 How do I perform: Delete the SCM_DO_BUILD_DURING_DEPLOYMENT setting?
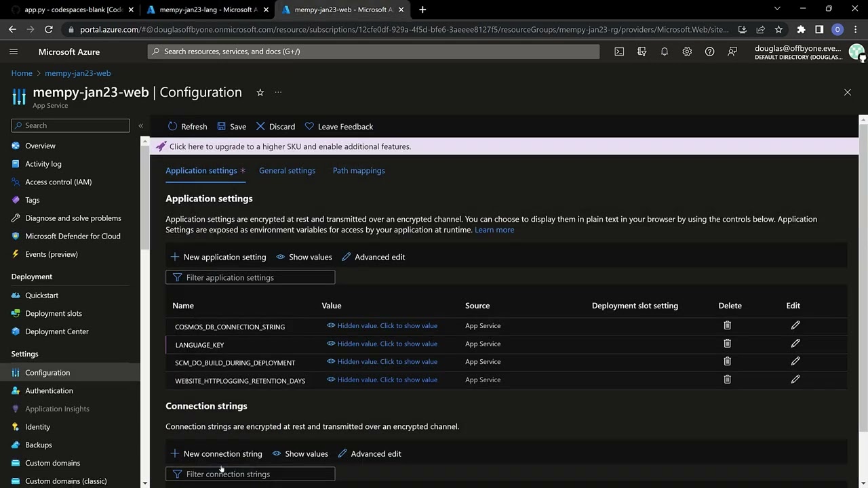[727, 361]
